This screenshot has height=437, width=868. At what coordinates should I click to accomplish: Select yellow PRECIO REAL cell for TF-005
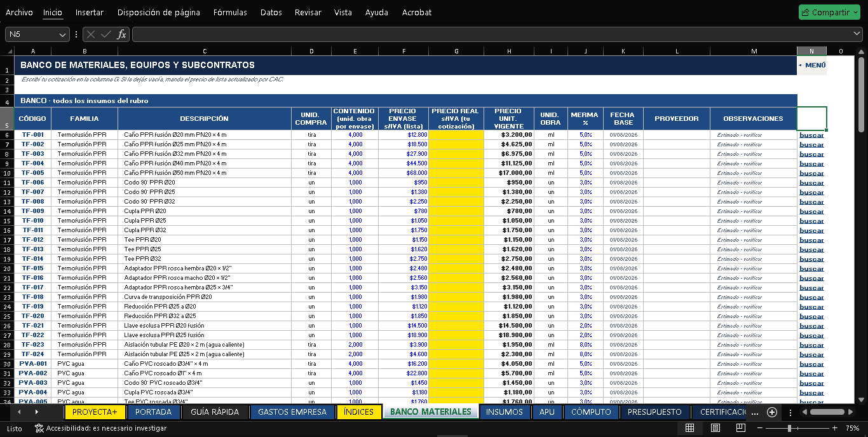456,173
